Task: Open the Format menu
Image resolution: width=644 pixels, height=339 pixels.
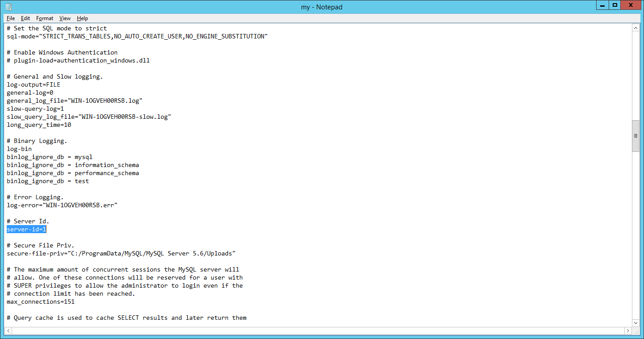Action: pyautogui.click(x=45, y=18)
